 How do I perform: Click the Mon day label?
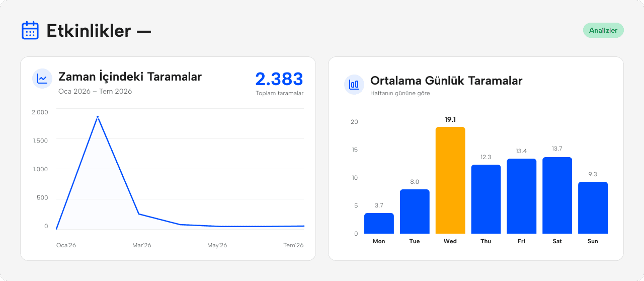coord(379,241)
